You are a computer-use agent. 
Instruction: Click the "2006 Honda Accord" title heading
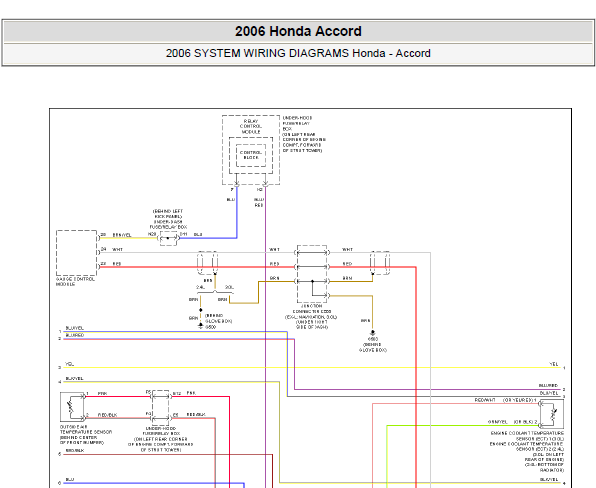(298, 31)
